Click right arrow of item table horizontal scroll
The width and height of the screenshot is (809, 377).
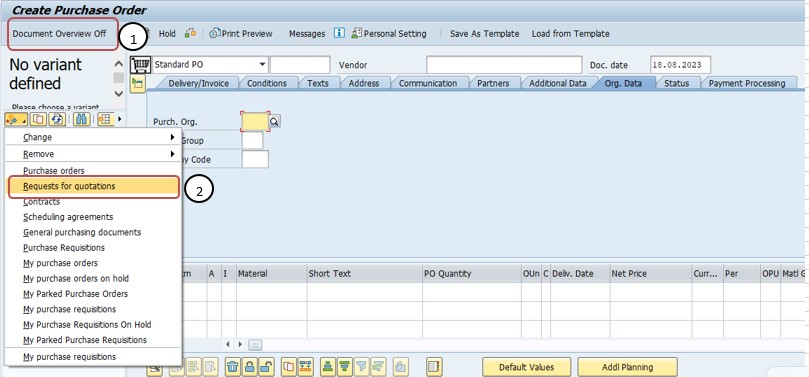pyautogui.click(x=240, y=345)
